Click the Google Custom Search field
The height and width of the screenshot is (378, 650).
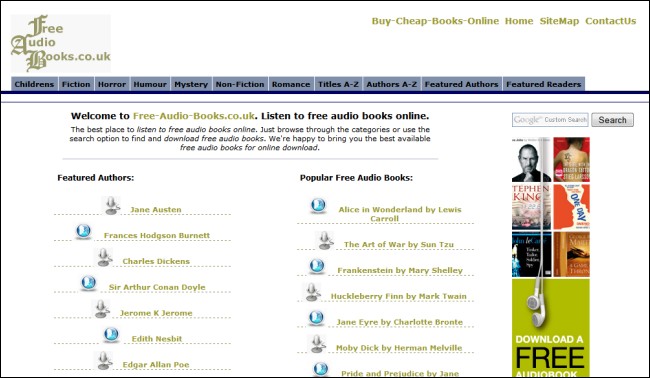point(550,120)
